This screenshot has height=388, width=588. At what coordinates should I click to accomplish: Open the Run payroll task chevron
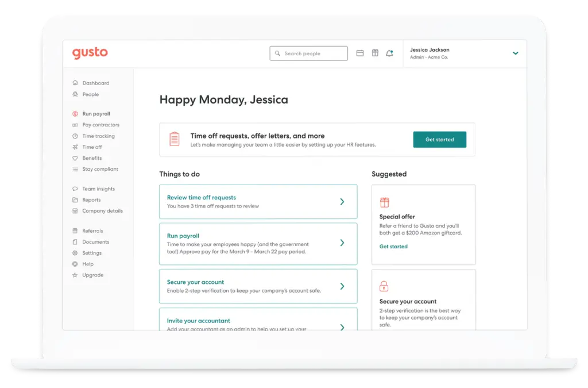click(342, 243)
